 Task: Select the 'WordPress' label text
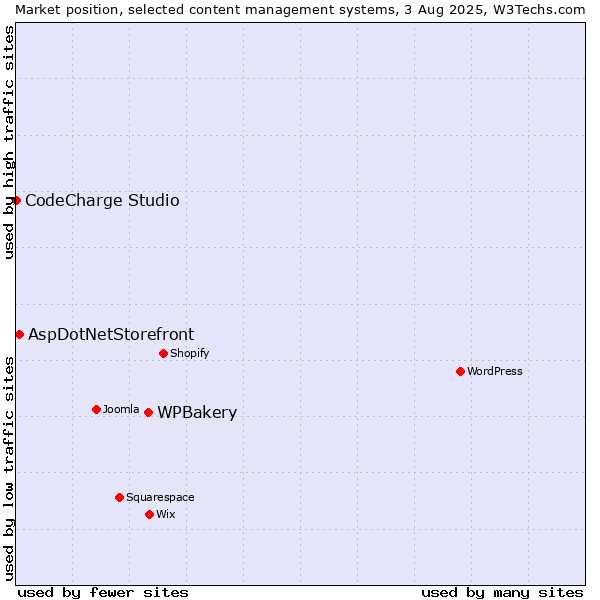[x=494, y=371]
